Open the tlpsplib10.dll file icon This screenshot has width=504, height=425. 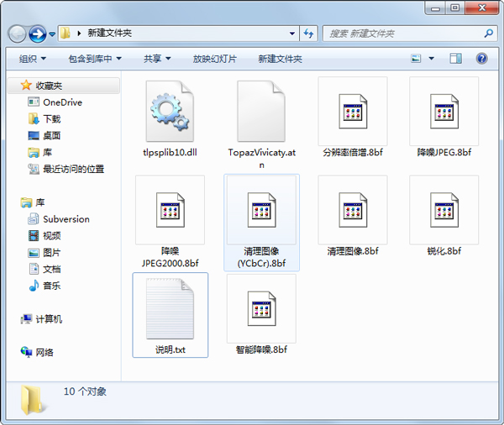point(170,111)
